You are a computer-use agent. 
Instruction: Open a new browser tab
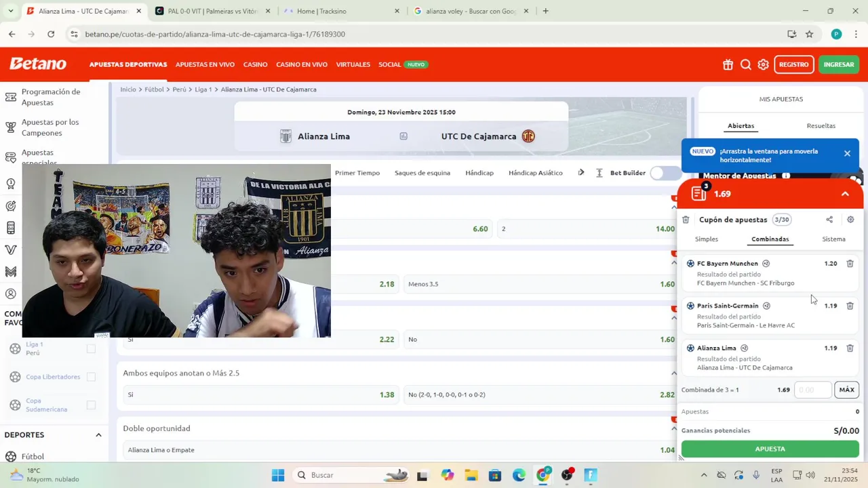(545, 11)
